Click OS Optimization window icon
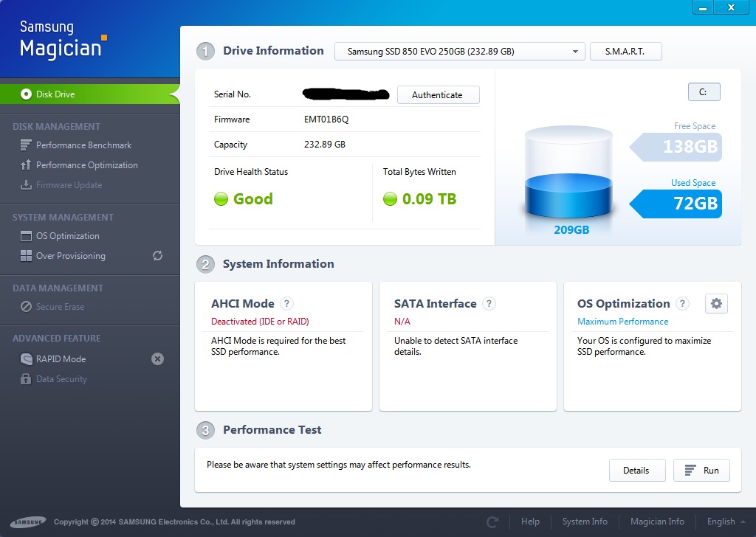This screenshot has width=756, height=537. pyautogui.click(x=26, y=236)
